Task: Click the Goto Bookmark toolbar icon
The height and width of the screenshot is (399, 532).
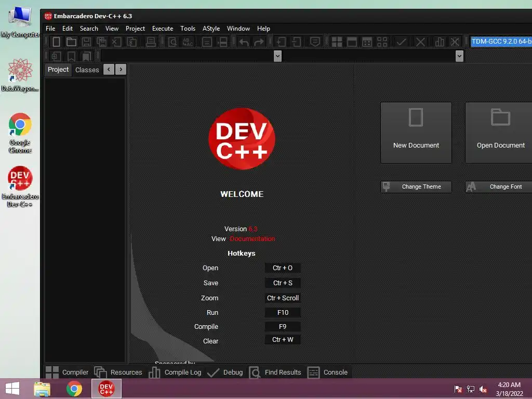Action: click(x=87, y=56)
